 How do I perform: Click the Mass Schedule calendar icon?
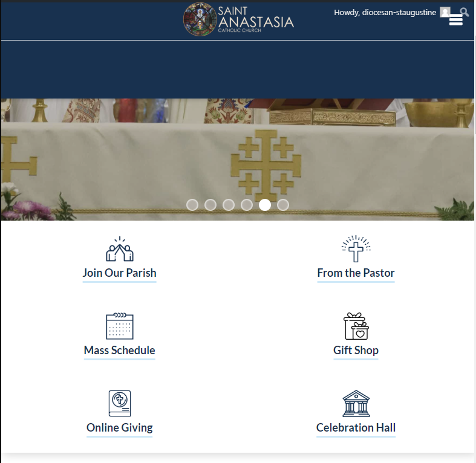[120, 326]
